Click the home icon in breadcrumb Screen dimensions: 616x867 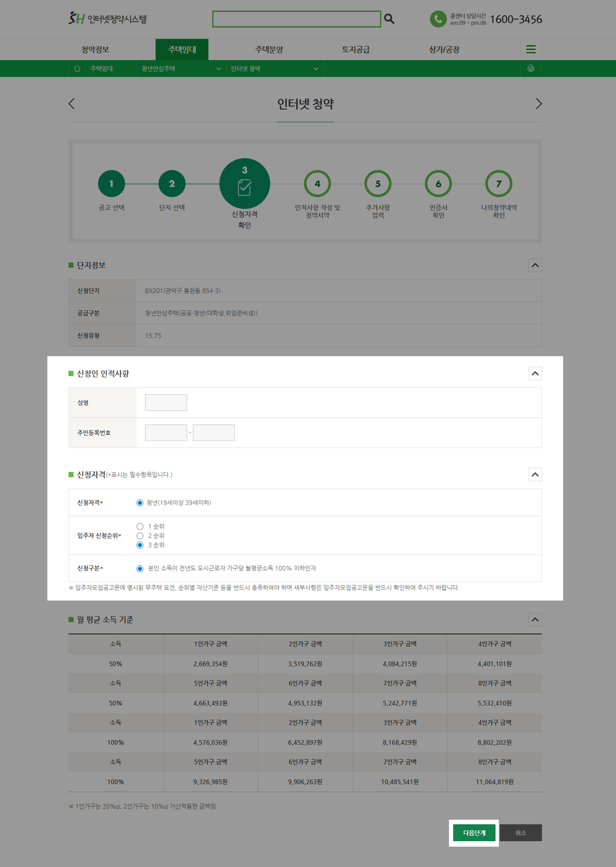(77, 69)
